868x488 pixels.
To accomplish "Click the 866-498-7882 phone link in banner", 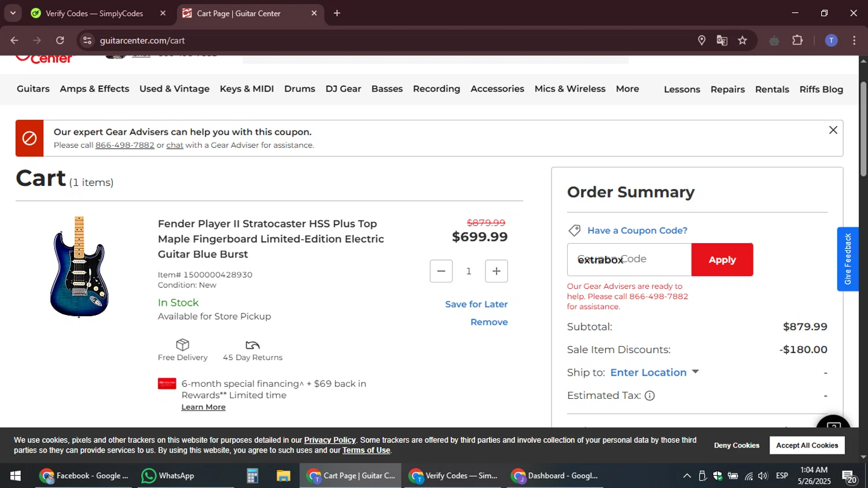I will point(124,145).
